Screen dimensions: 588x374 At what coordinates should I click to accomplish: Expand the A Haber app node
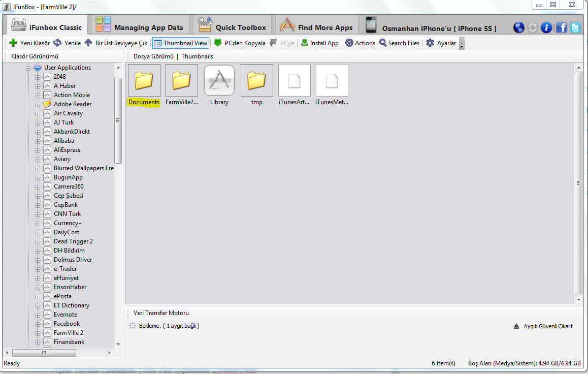click(x=38, y=86)
